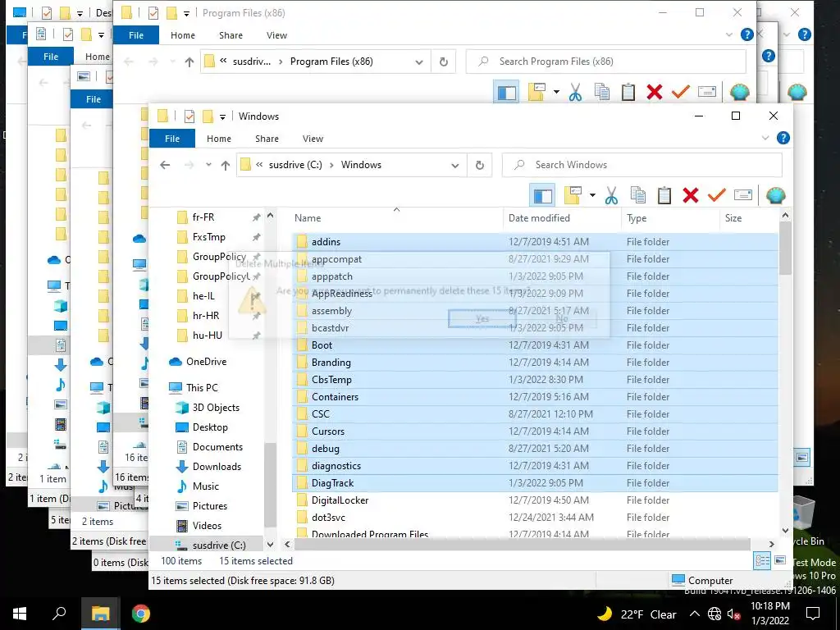Image resolution: width=840 pixels, height=630 pixels.
Task: Open address bar history dropdown in Windows window
Action: [454, 165]
